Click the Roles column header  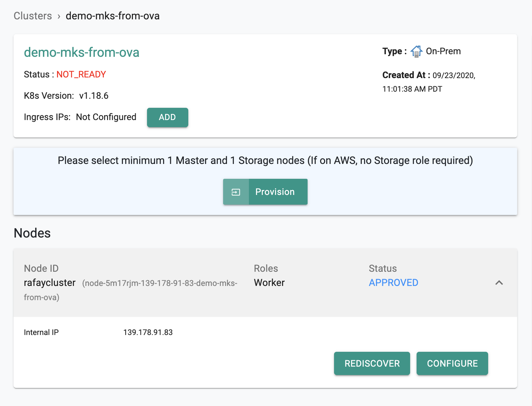point(266,269)
